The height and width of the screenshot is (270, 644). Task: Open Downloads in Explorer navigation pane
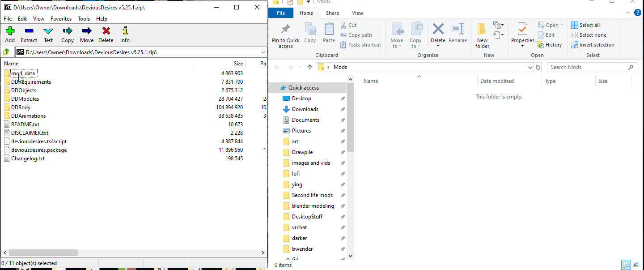click(x=305, y=109)
